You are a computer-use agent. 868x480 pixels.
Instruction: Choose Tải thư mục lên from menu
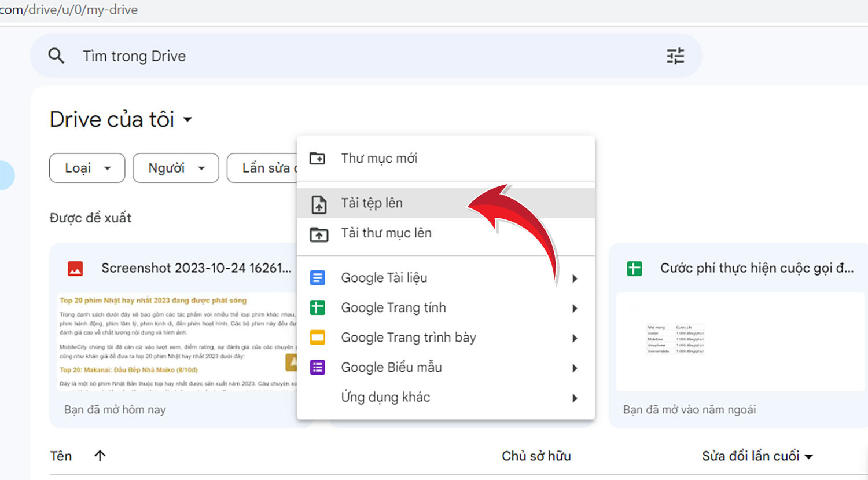(x=446, y=233)
